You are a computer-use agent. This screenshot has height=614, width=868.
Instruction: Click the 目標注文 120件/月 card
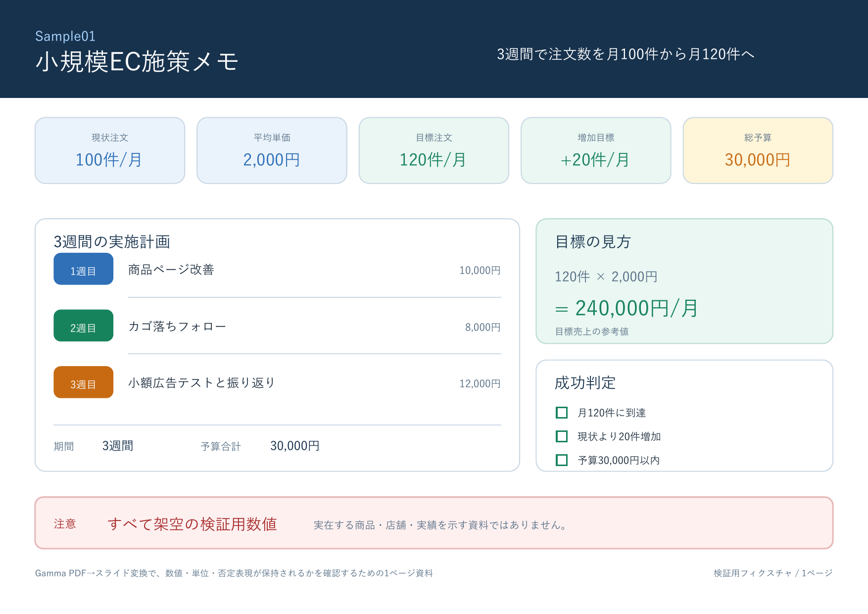434,150
